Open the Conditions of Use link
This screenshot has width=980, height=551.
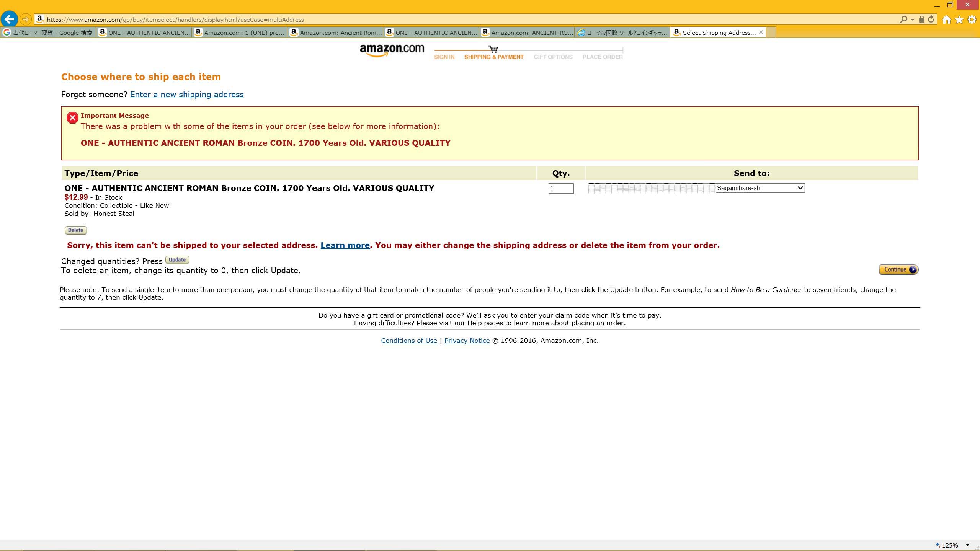409,341
